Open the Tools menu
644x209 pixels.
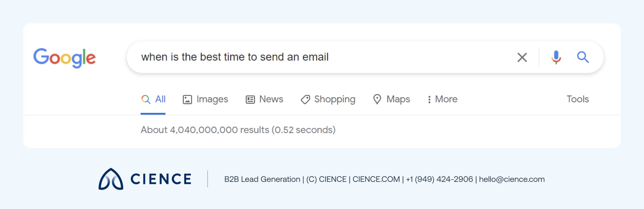[x=578, y=99]
